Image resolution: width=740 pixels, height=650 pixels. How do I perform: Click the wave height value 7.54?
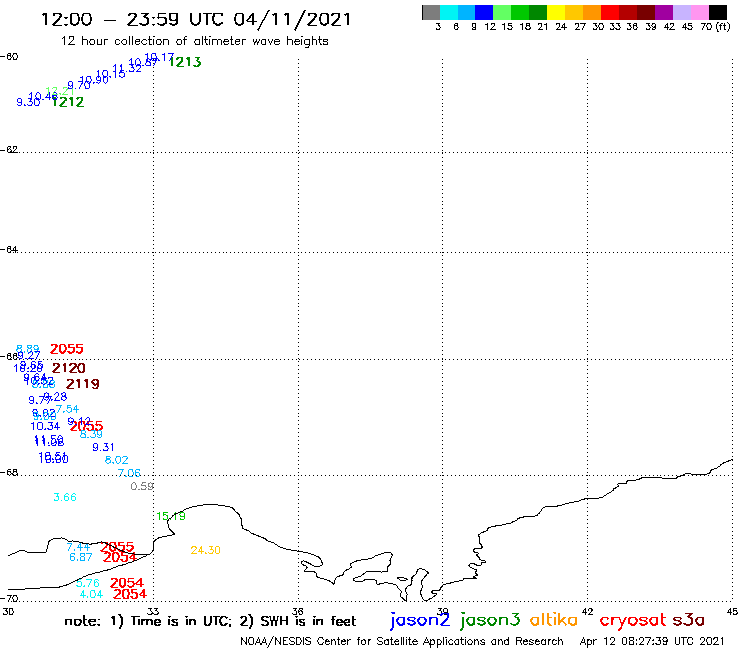[x=67, y=409]
